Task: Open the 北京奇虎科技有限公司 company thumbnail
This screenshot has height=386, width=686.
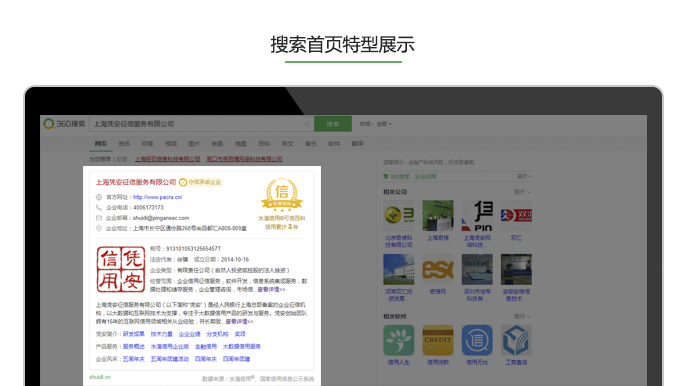Action: click(399, 215)
